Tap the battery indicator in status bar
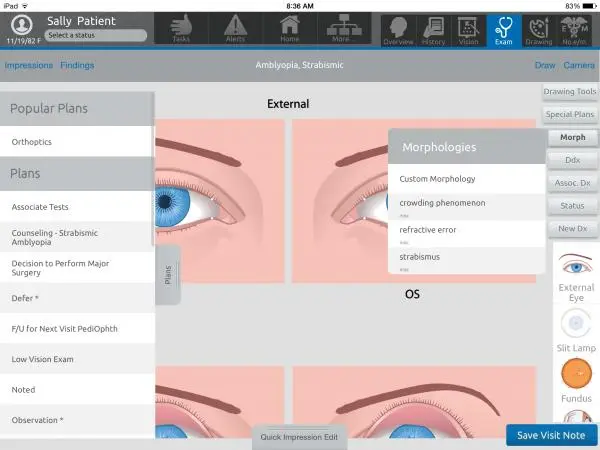The height and width of the screenshot is (450, 600). coord(590,6)
